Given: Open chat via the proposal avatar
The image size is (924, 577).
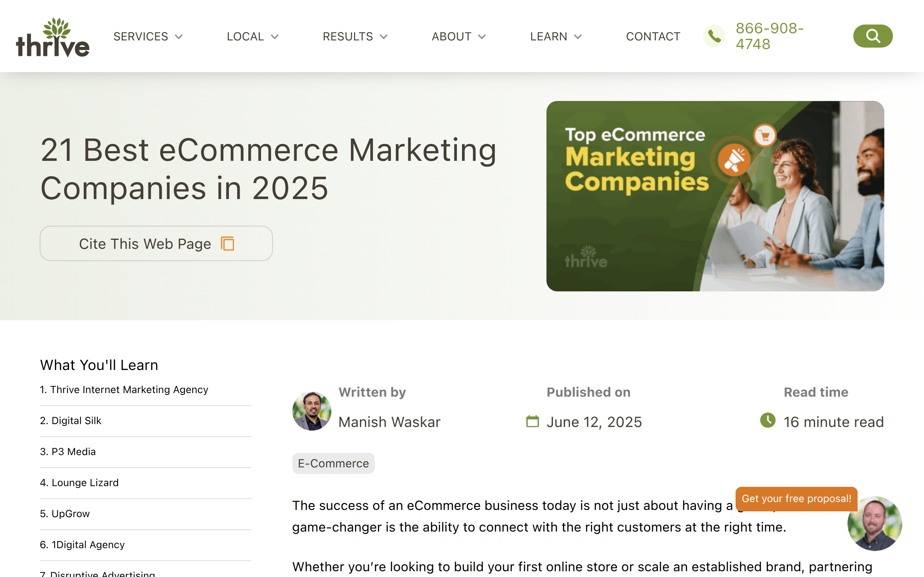Looking at the screenshot, I should (874, 524).
